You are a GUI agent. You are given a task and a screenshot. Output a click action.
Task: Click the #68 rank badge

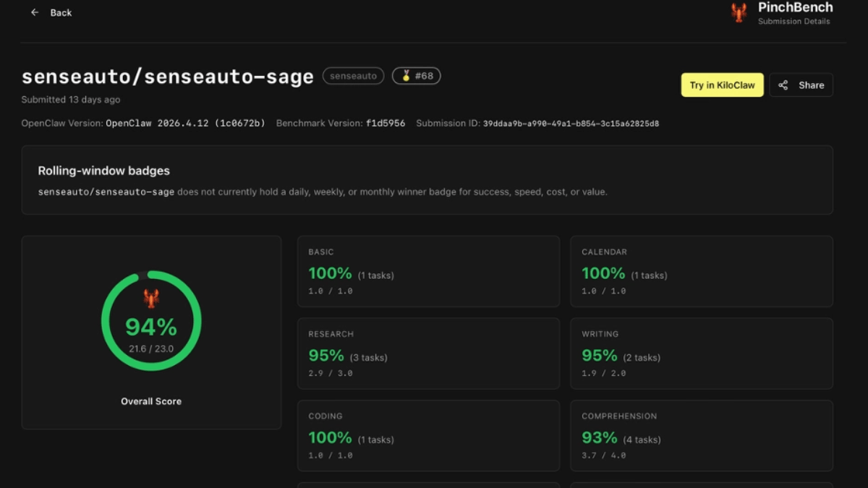pos(416,75)
